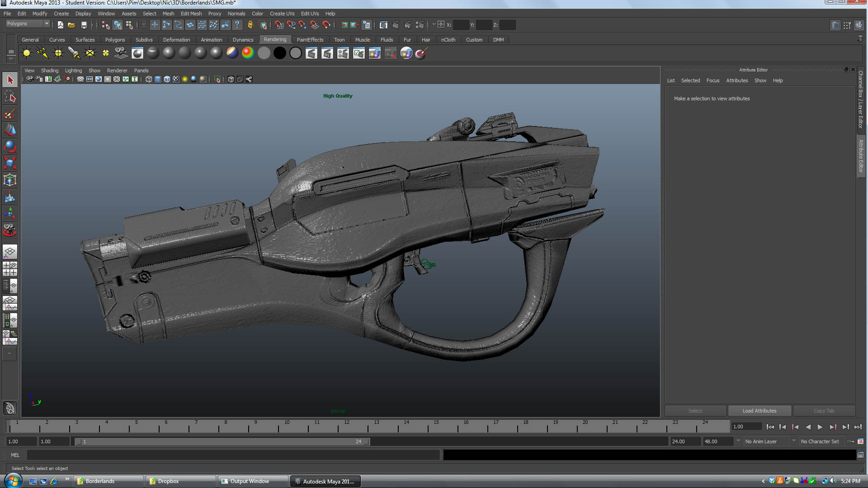Create an ambient light from shelf

point(27,53)
